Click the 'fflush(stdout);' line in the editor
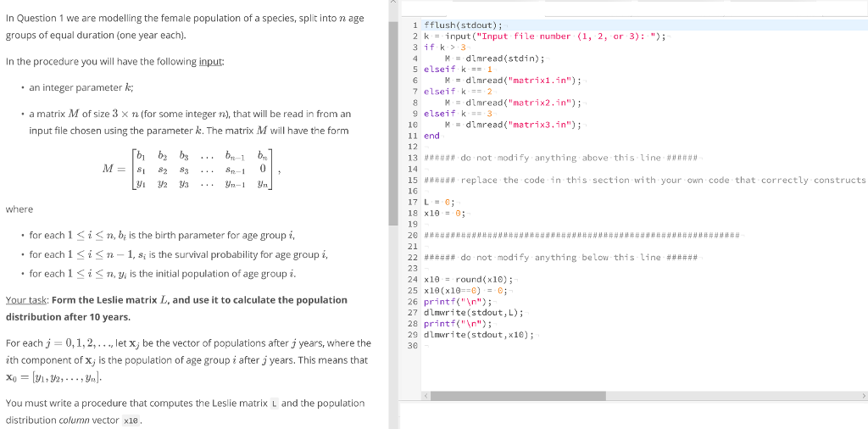Image resolution: width=868 pixels, height=429 pixels. pyautogui.click(x=463, y=25)
